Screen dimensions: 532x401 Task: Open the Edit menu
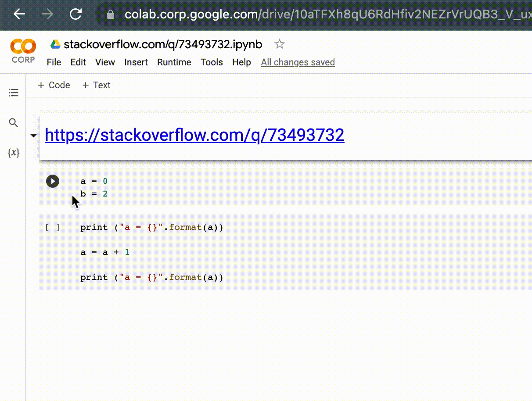78,62
